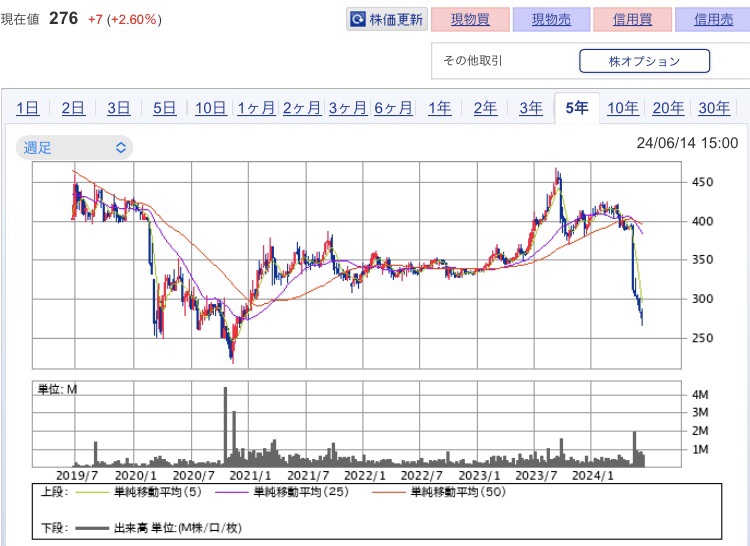
Task: Click the 株オプション button
Action: [644, 61]
